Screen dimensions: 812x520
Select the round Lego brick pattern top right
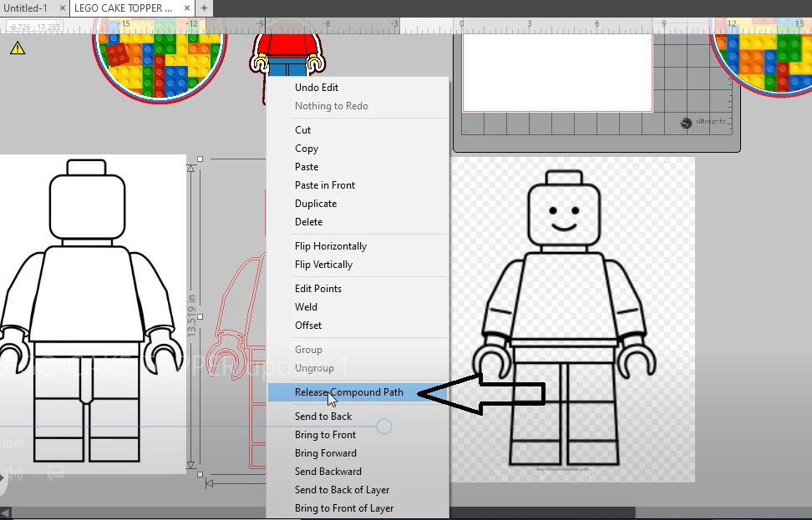click(x=761, y=57)
